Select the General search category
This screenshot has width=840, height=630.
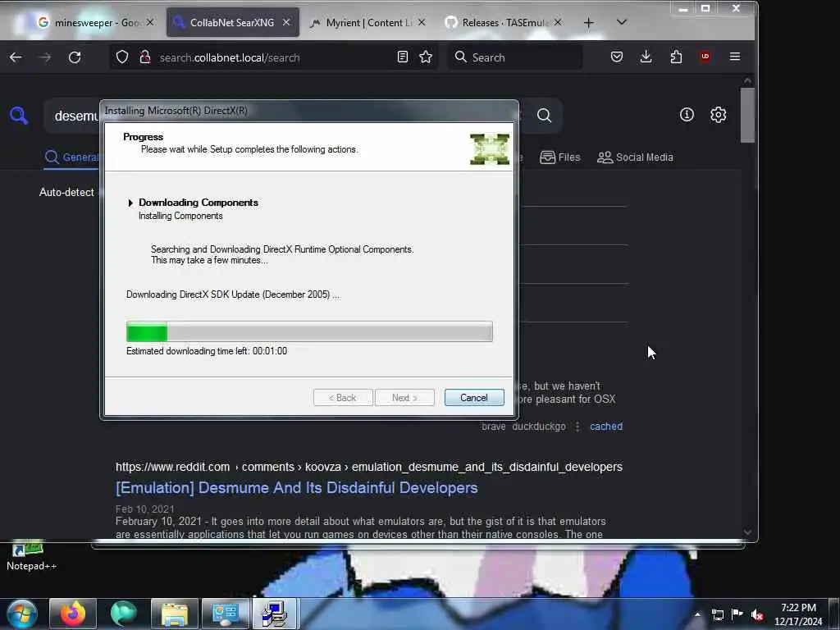[x=72, y=157]
